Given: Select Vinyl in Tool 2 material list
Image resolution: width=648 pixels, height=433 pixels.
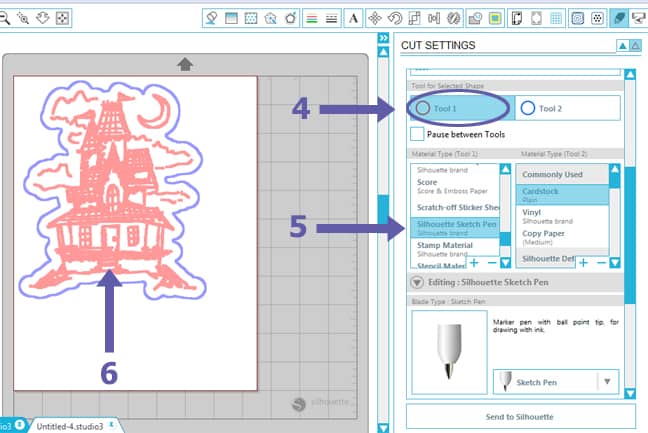Looking at the screenshot, I should coord(562,216).
